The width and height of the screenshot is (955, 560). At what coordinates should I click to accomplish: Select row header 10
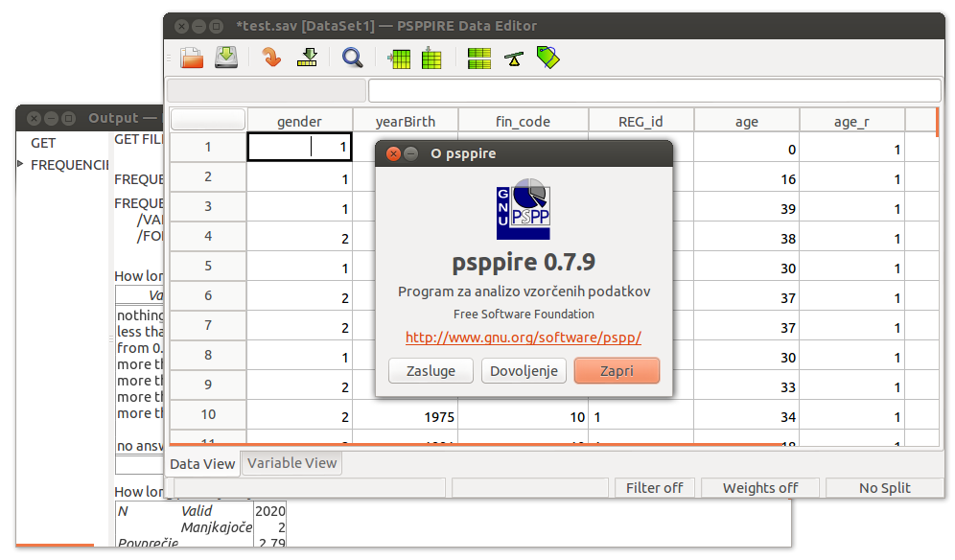[208, 414]
